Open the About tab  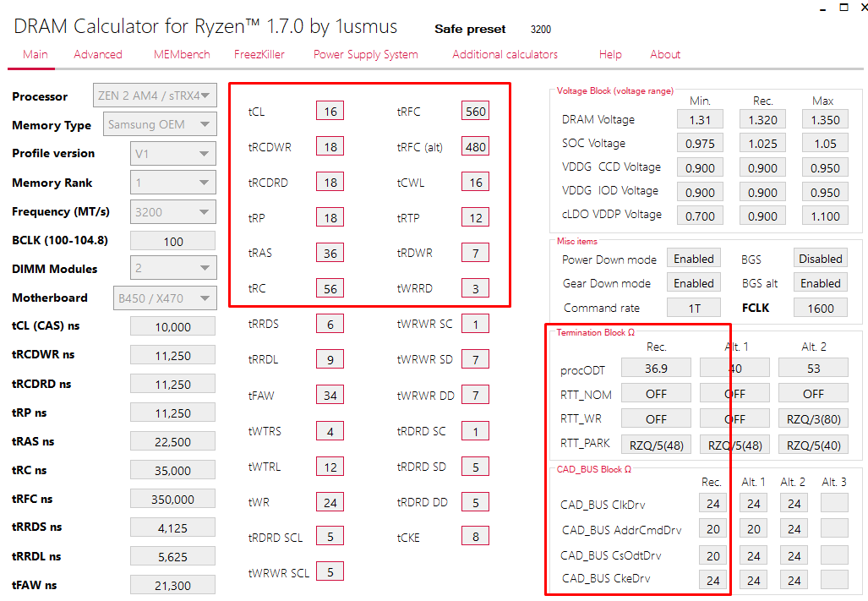click(665, 54)
